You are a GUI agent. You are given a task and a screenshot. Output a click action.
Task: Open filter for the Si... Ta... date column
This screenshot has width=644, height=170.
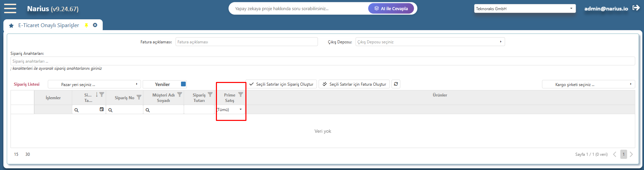pos(102,94)
